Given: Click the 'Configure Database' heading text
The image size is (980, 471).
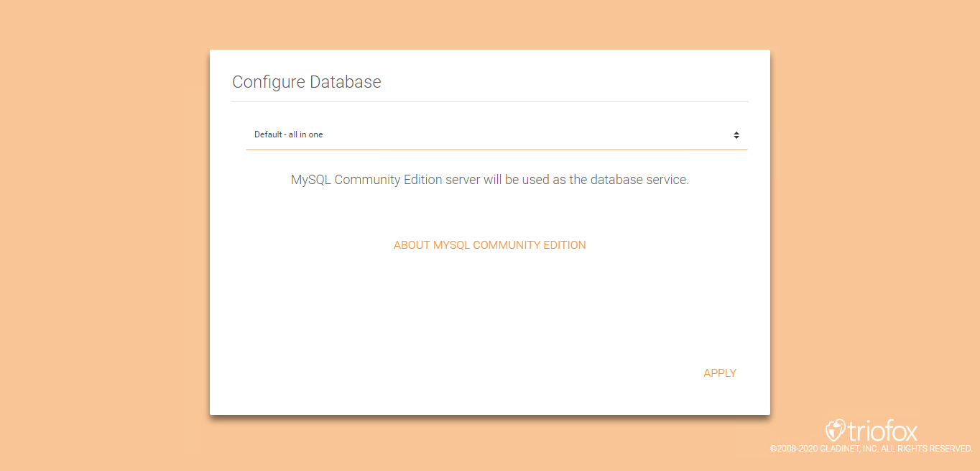Looking at the screenshot, I should 307,82.
